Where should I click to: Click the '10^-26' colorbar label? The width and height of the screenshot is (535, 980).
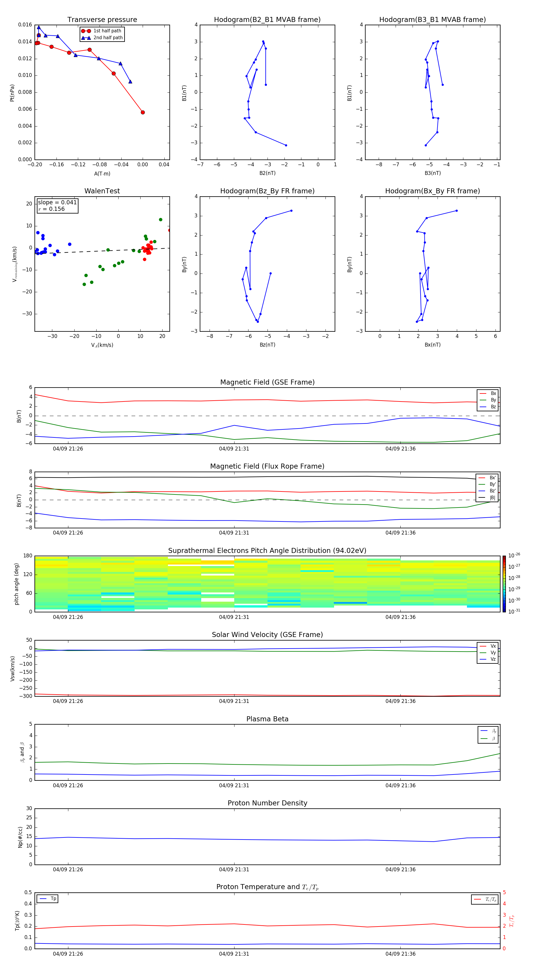click(514, 555)
